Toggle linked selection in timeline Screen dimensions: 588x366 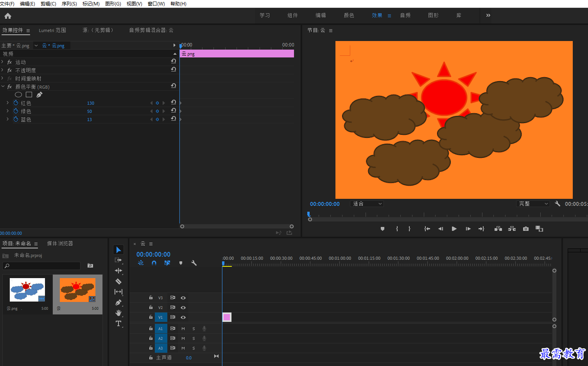click(167, 263)
